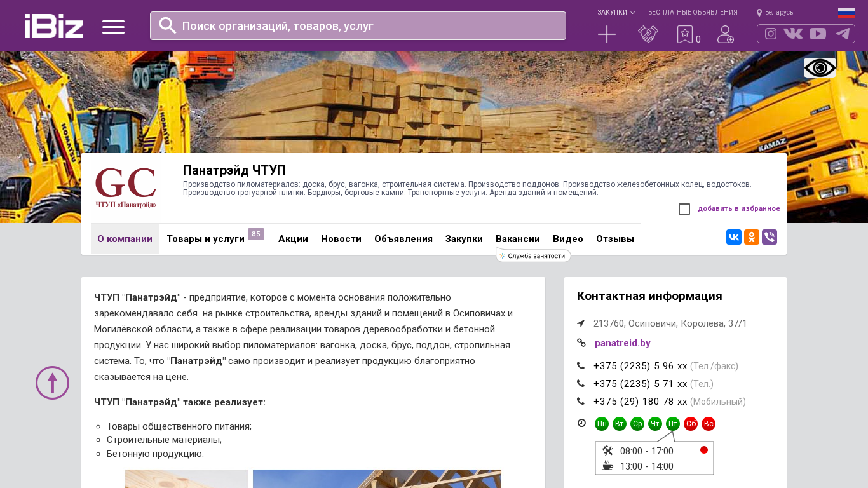
Task: Select Wednesday (Ср) schedule circle
Action: [x=637, y=424]
